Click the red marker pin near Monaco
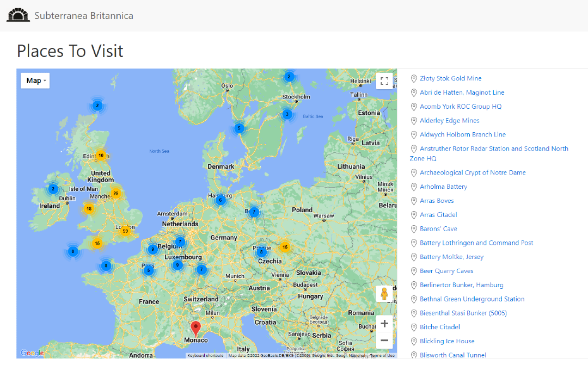 (196, 328)
